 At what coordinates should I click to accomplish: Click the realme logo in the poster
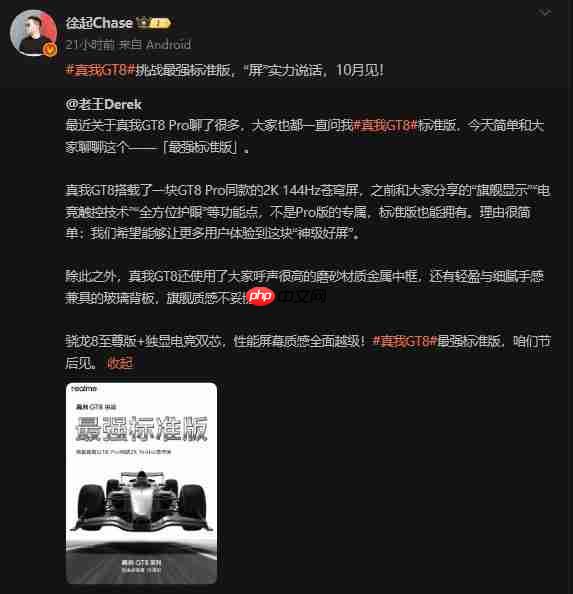[x=84, y=389]
